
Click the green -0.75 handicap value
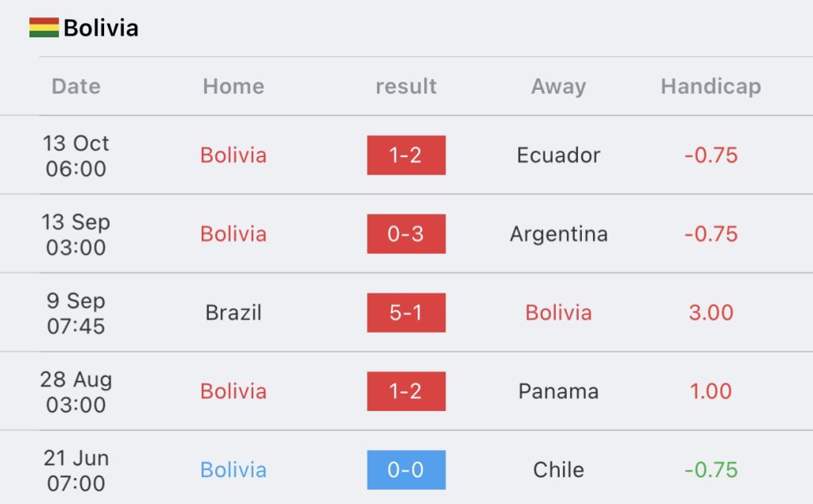coord(711,470)
